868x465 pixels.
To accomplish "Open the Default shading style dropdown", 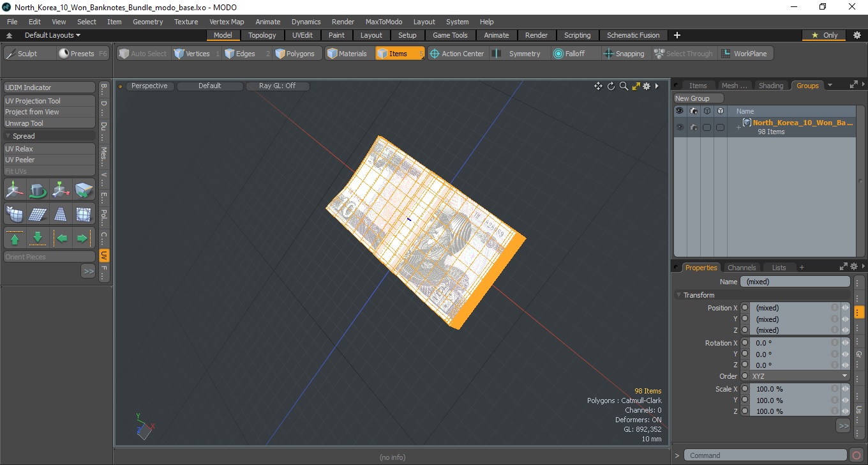I will (x=210, y=86).
